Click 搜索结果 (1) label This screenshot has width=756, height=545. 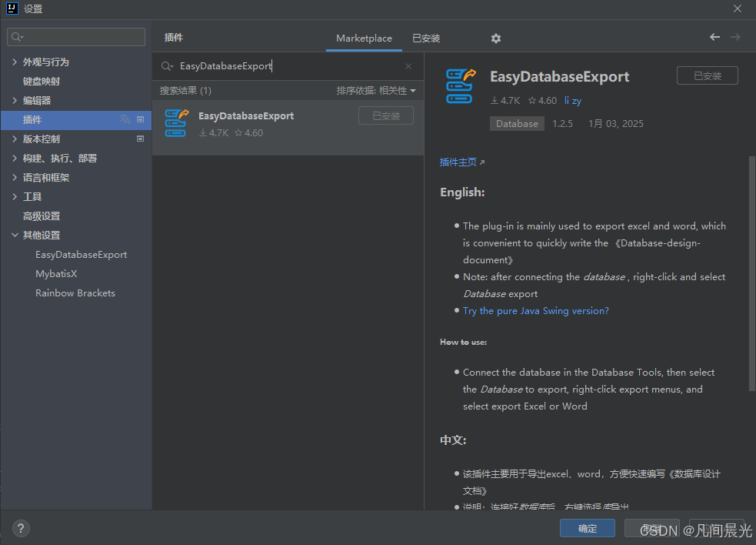click(185, 91)
